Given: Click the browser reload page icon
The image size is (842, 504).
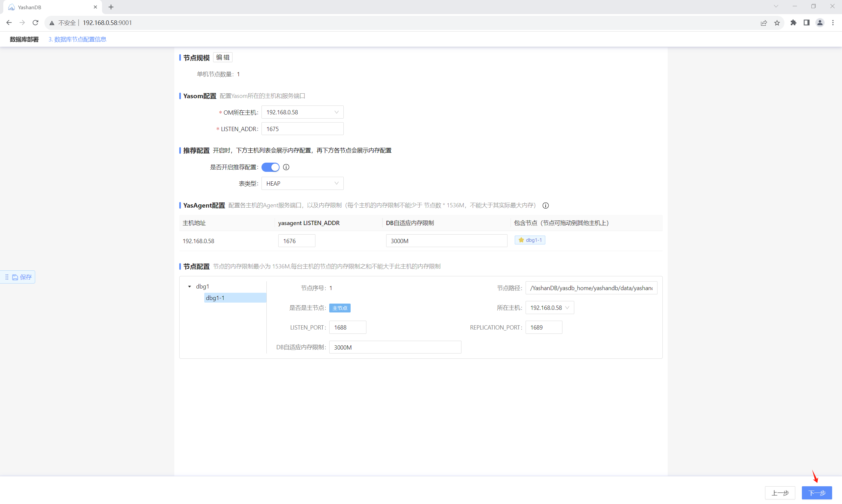Looking at the screenshot, I should pos(35,23).
